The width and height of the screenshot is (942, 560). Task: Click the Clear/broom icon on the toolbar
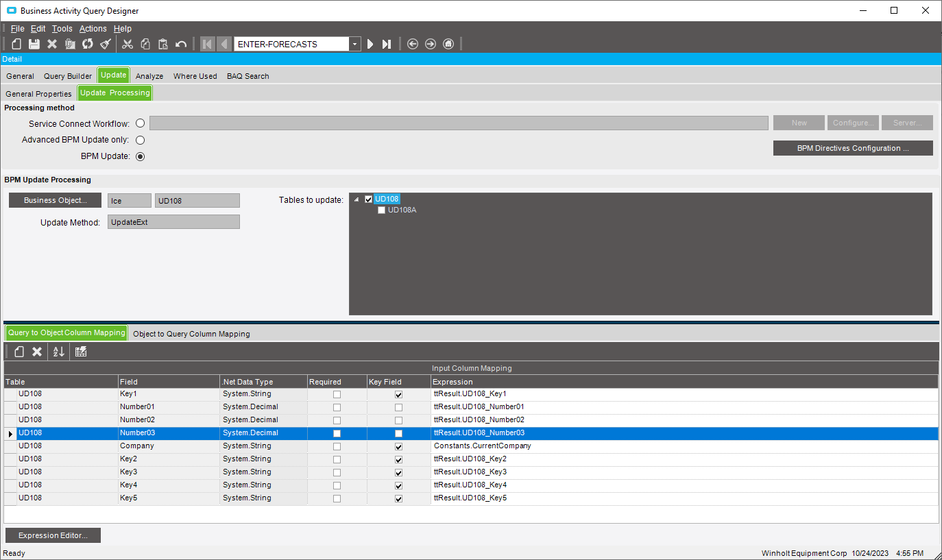pos(105,43)
